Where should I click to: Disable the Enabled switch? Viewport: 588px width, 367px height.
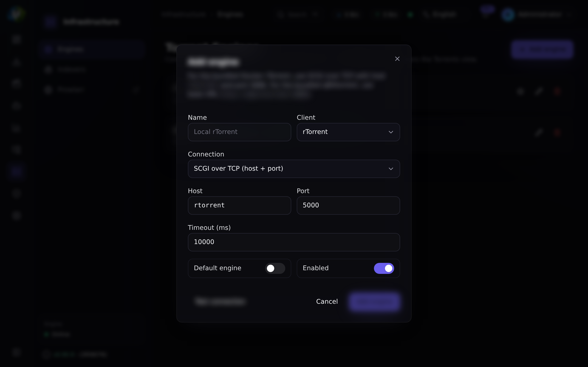[384, 268]
